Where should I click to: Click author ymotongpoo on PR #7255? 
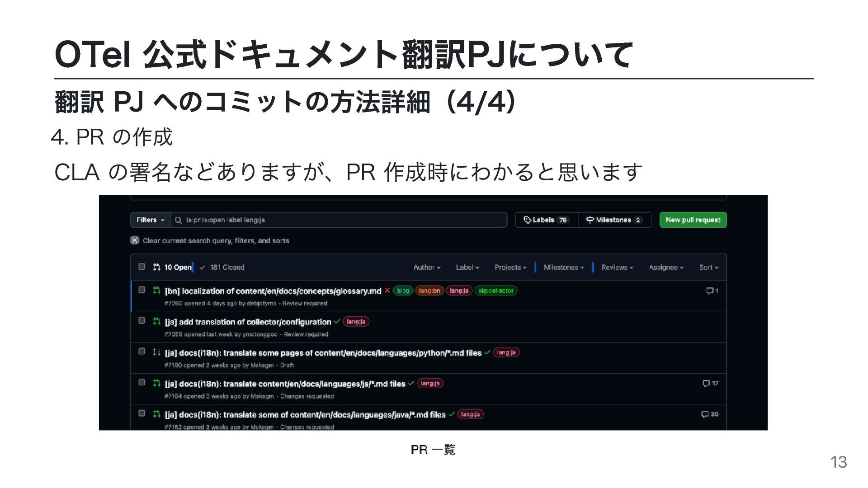pyautogui.click(x=260, y=334)
